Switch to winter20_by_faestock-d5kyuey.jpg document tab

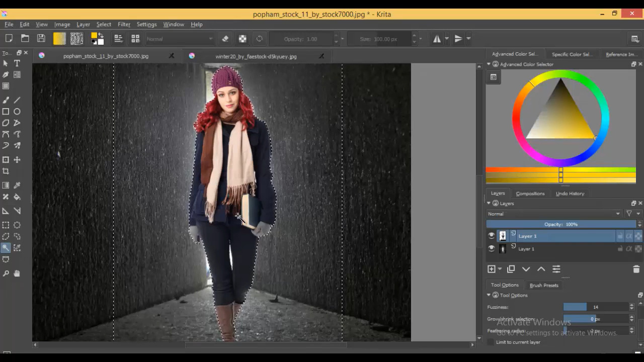[x=256, y=56]
